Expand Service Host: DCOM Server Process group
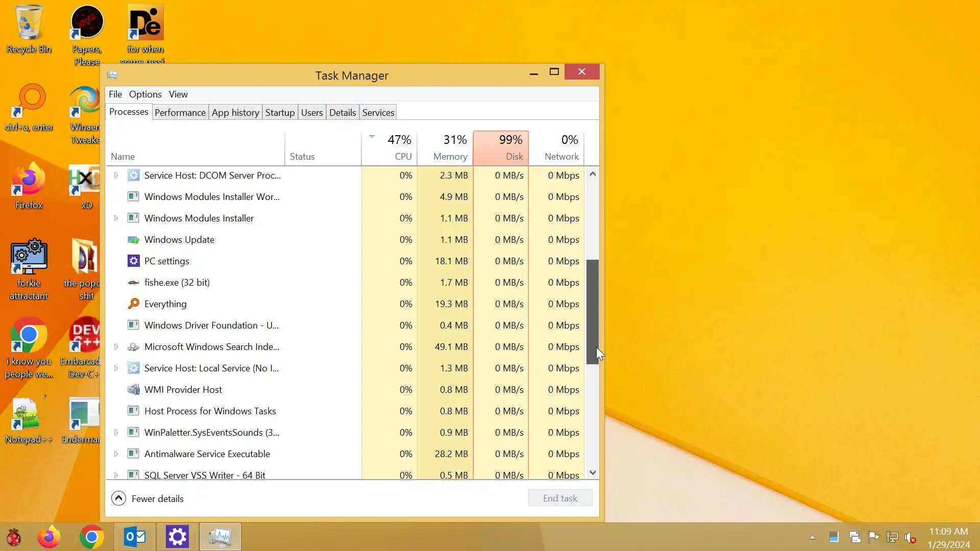This screenshot has width=980, height=551. tap(116, 175)
